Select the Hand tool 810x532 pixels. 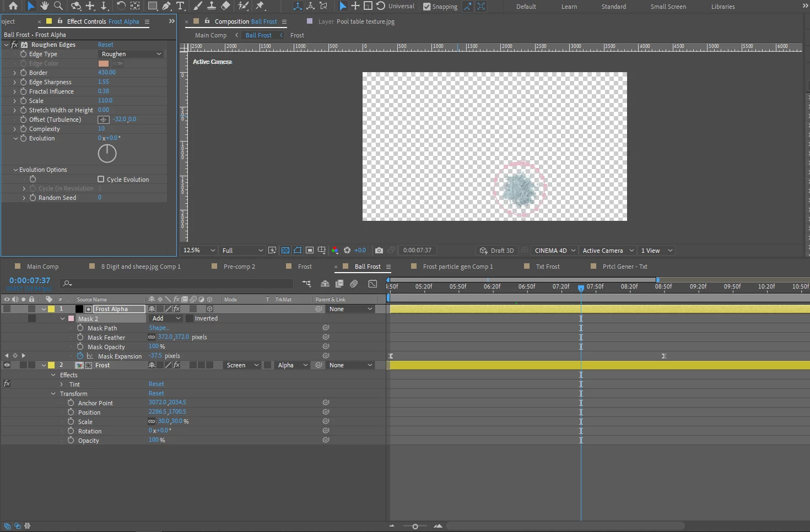44,6
